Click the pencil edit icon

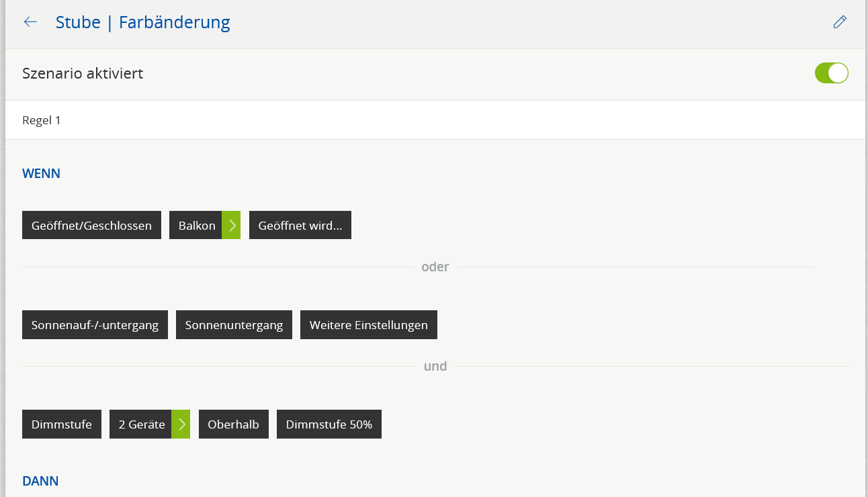point(839,22)
